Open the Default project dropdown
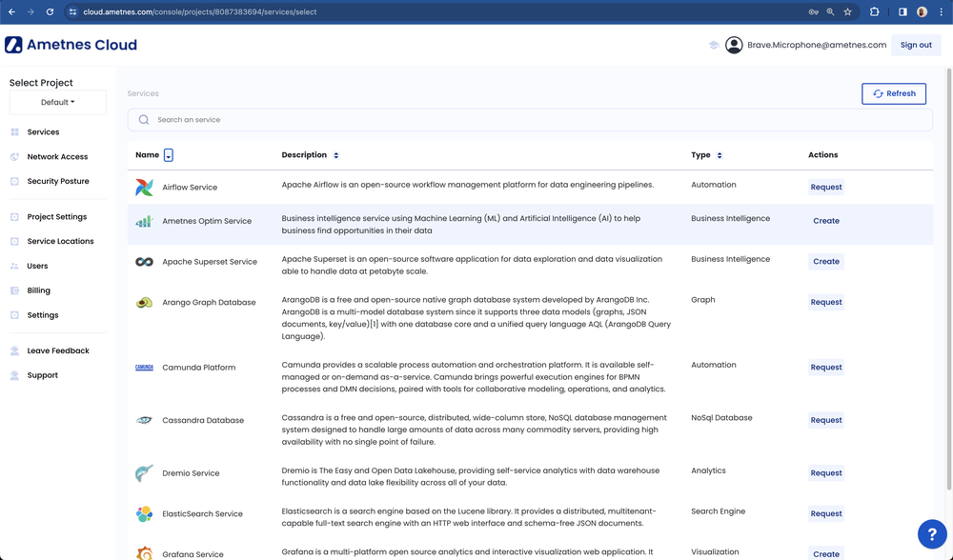 point(58,102)
